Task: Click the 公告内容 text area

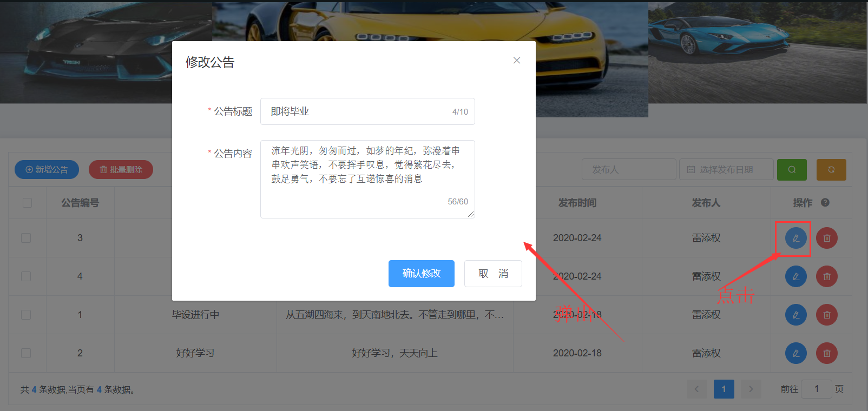Action: pos(367,179)
